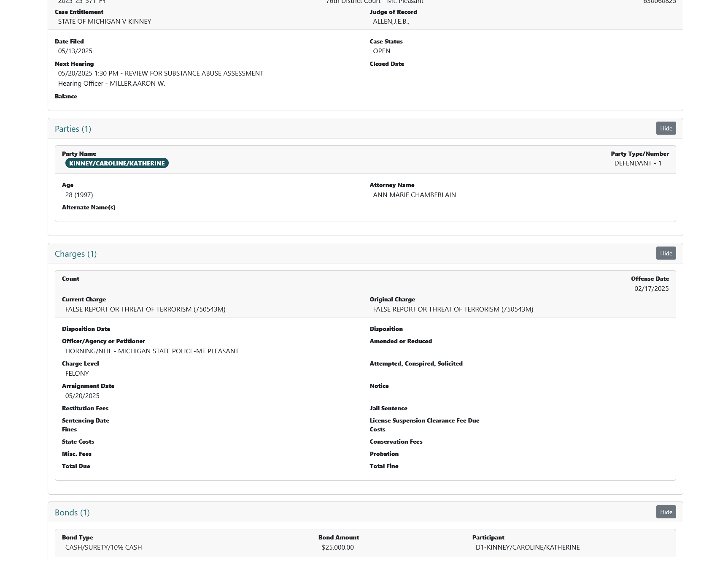The width and height of the screenshot is (728, 561).
Task: Select charge level value FELONY
Action: [77, 374]
